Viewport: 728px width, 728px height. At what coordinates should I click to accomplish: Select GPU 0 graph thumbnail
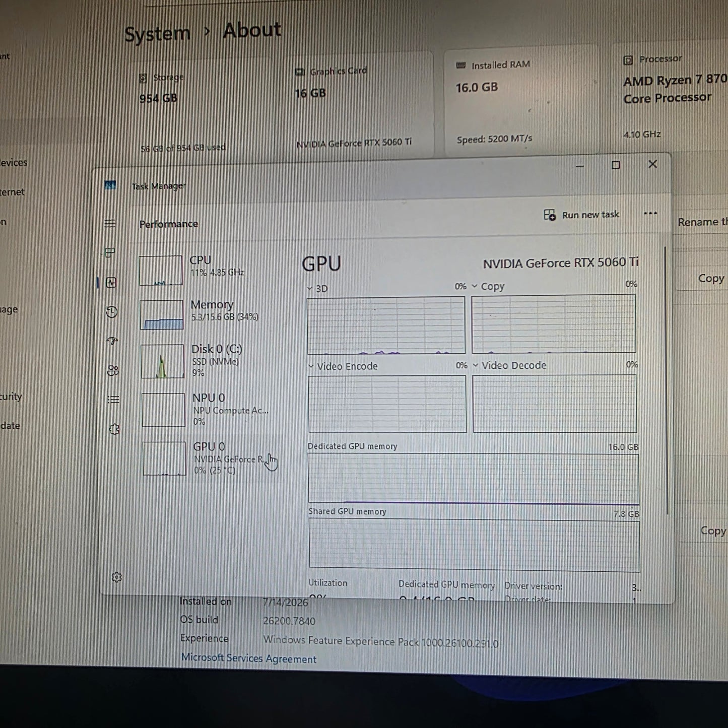165,458
